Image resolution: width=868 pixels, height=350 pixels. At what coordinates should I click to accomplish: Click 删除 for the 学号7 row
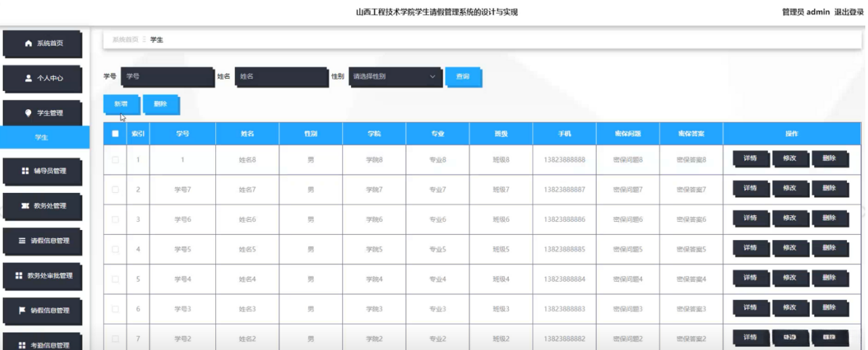pos(829,189)
